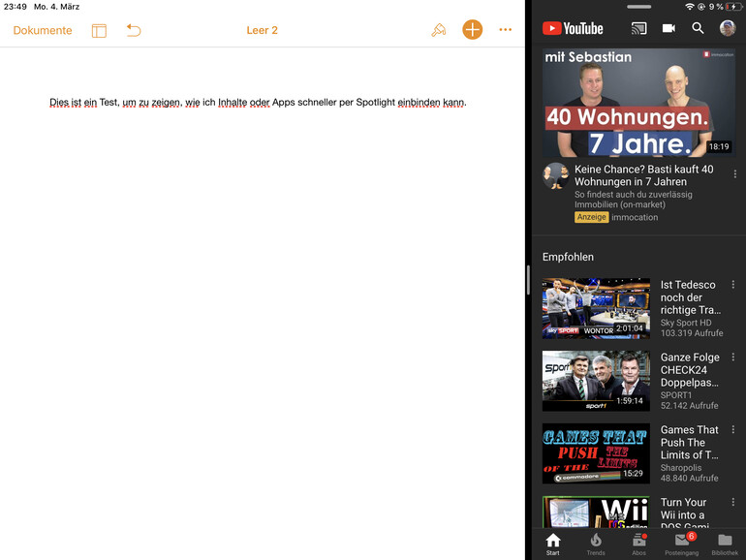Open the Bibliothek tab

point(725,544)
